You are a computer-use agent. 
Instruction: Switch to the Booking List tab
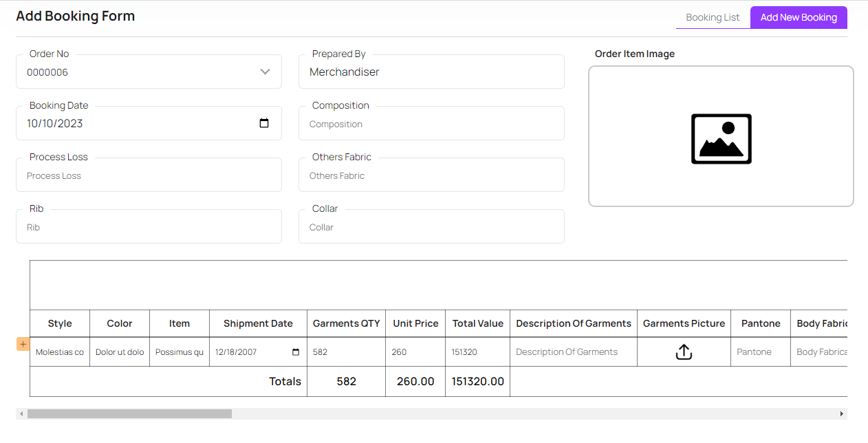(713, 17)
